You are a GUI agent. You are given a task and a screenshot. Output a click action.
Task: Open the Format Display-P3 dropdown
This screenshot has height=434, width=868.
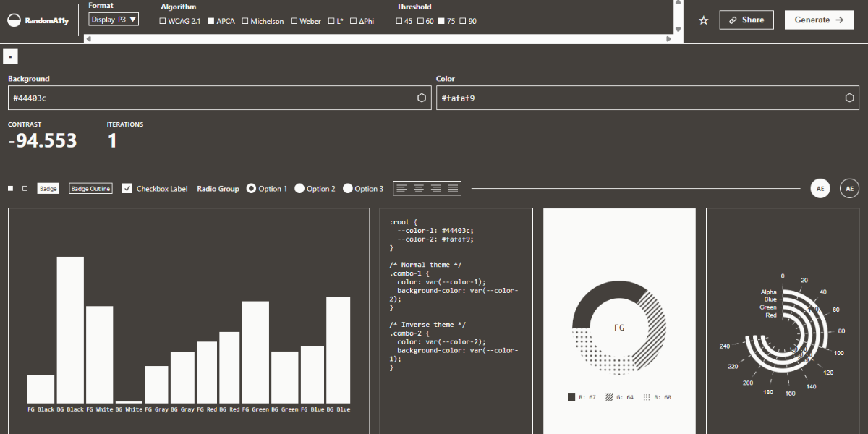[x=114, y=20]
